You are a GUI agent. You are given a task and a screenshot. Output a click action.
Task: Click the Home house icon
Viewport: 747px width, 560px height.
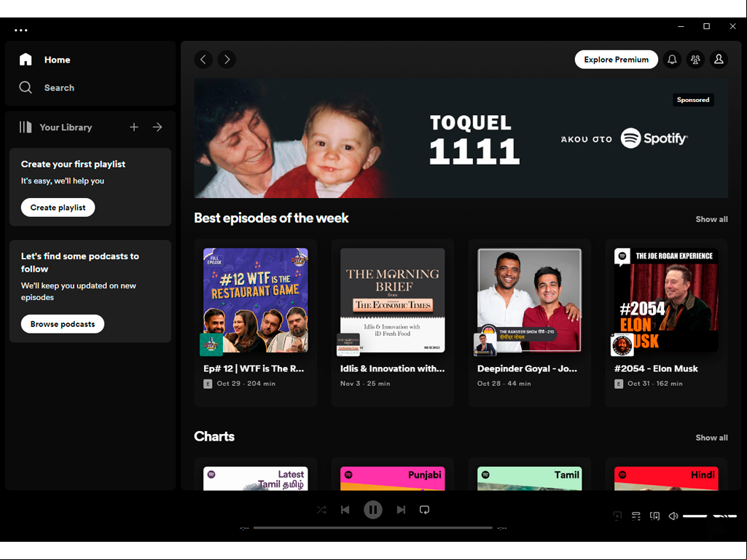pyautogui.click(x=26, y=60)
